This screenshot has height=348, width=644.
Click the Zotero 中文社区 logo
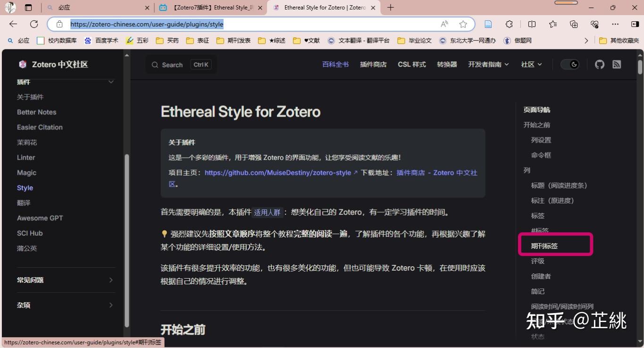tap(53, 64)
